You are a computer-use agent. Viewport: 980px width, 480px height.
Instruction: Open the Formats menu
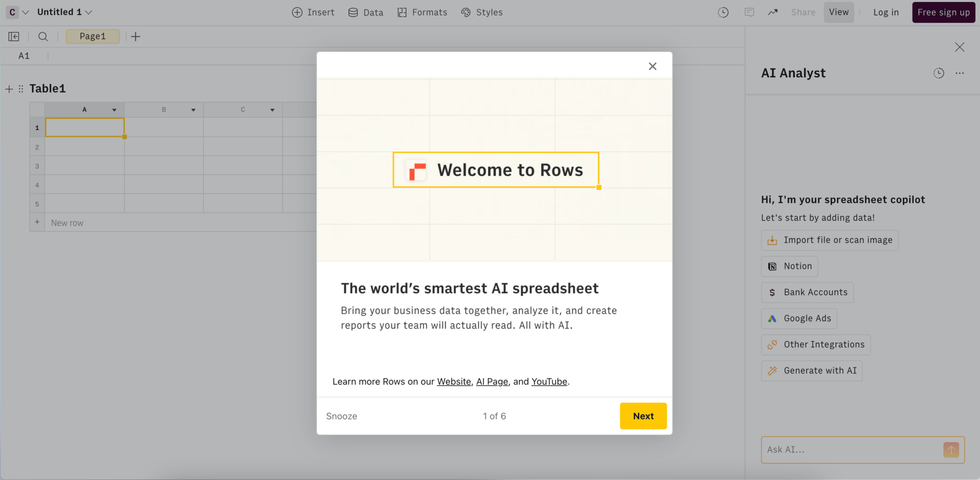pos(422,12)
